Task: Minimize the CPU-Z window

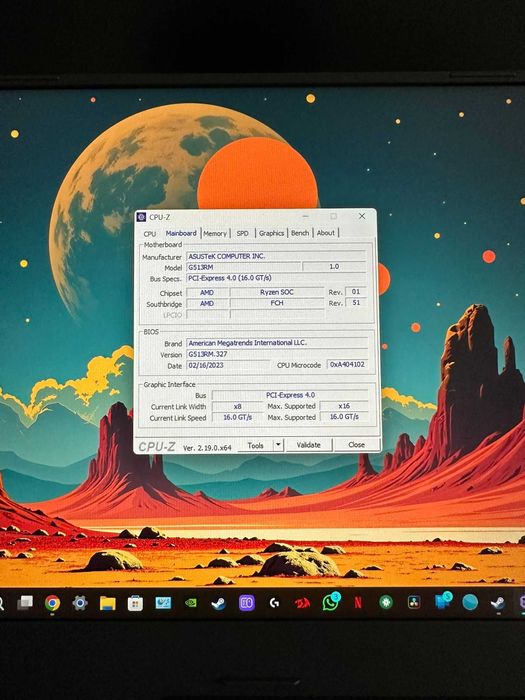Action: 306,216
